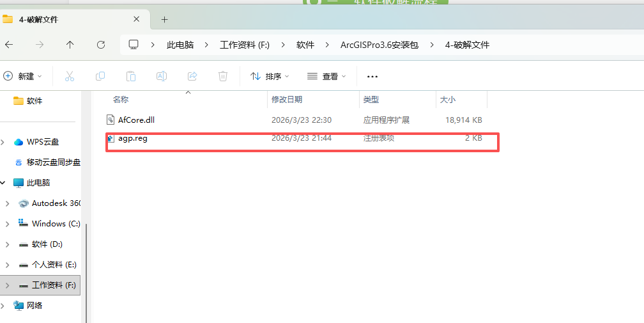The width and height of the screenshot is (644, 323).
Task: Navigate back with the left arrow
Action: pos(9,45)
